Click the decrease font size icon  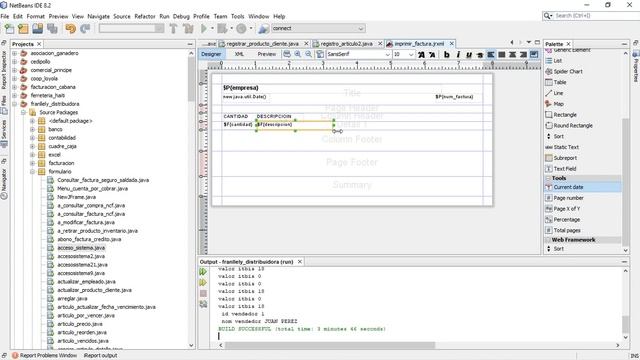point(432,54)
